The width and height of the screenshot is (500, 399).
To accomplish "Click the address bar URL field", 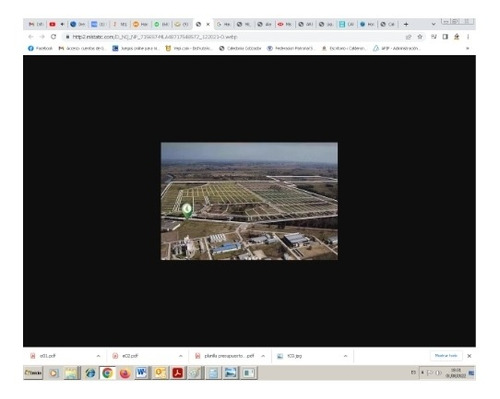I will (x=233, y=37).
